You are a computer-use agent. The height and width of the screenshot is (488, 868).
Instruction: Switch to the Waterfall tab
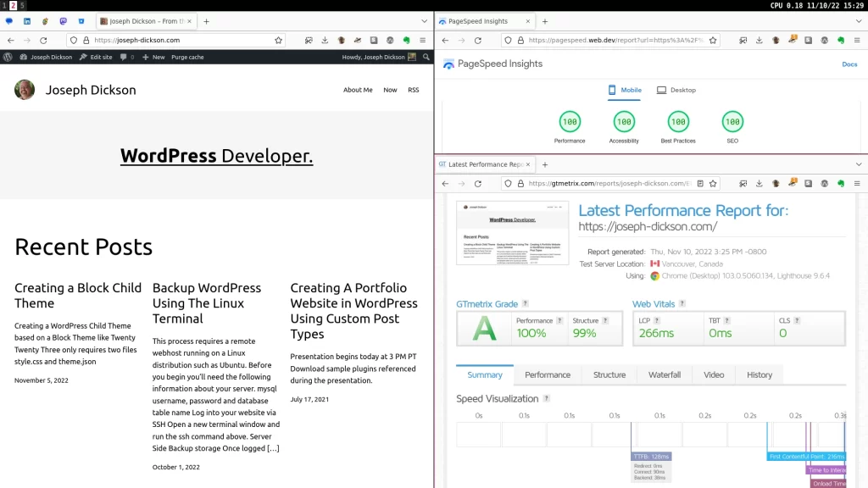pyautogui.click(x=664, y=374)
